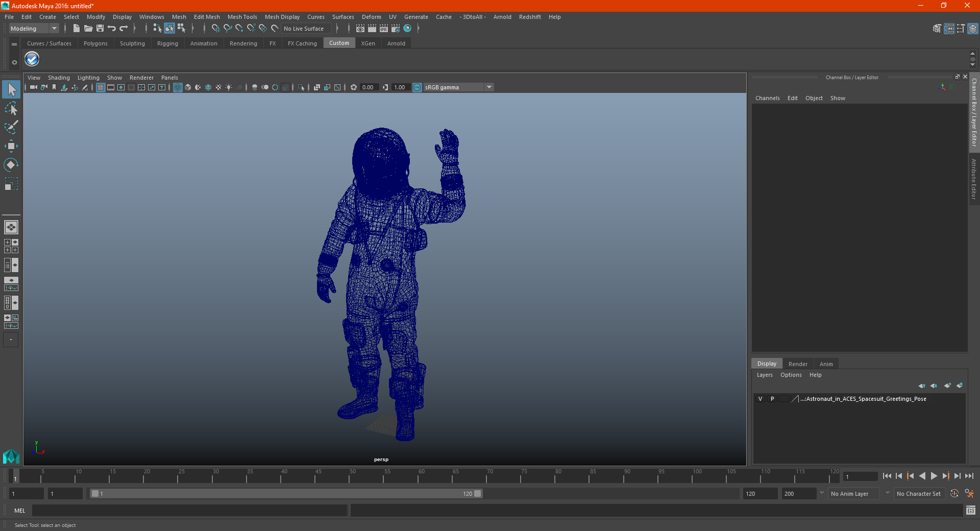Toggle isolate select icon in viewport
980x531 pixels.
(x=301, y=87)
